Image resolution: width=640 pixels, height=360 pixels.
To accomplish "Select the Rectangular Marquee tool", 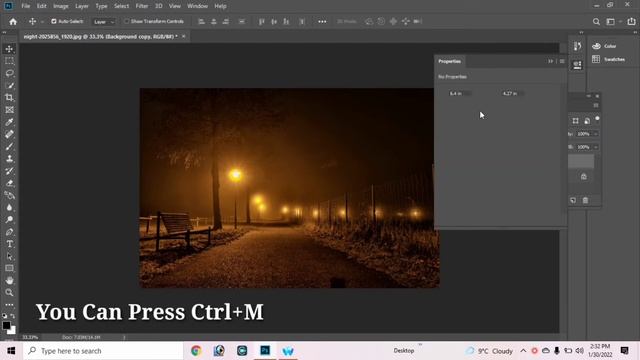I will coord(9,61).
